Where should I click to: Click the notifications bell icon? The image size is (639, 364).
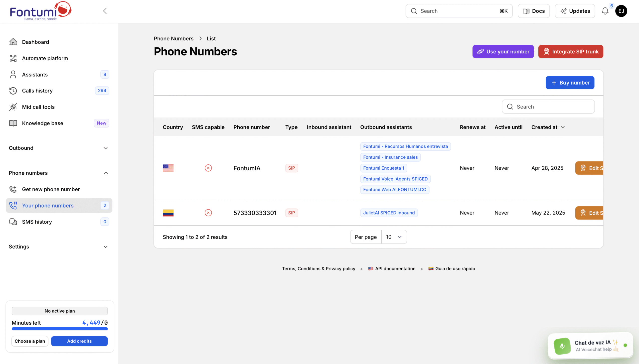(605, 11)
